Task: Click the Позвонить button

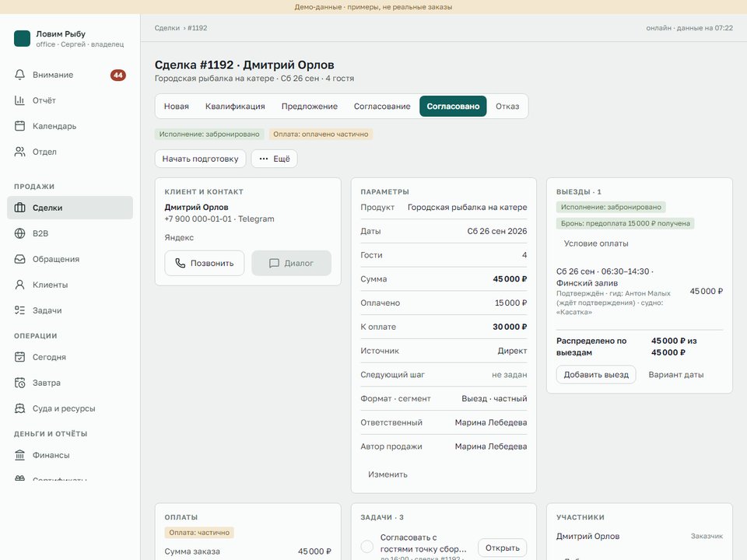Action: 205,264
